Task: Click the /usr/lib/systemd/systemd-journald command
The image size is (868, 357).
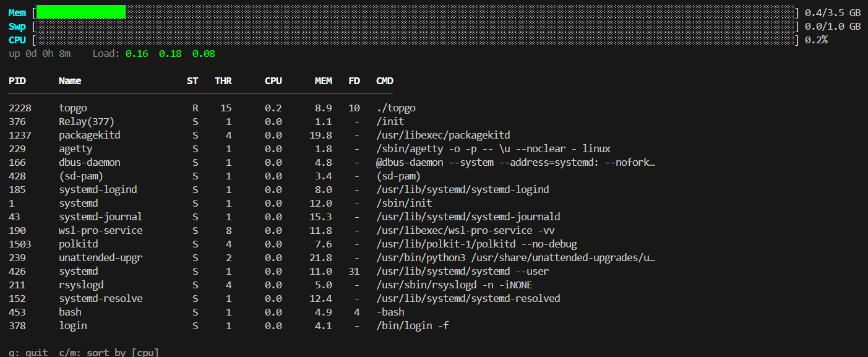Action: pyautogui.click(x=468, y=217)
